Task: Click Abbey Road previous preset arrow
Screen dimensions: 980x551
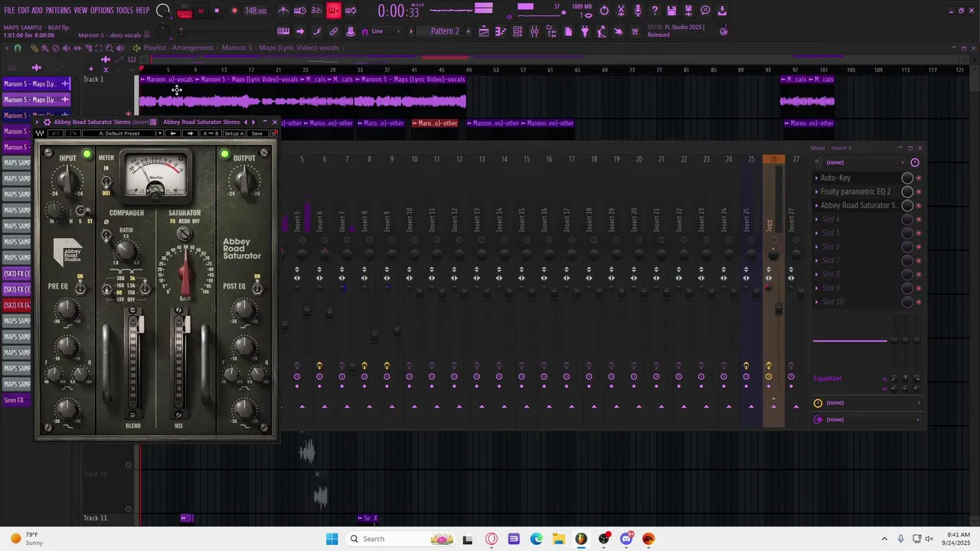Action: pos(173,133)
